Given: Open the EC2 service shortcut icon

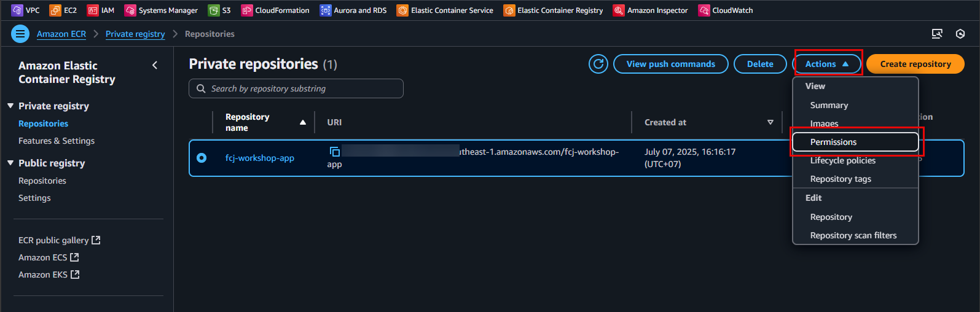Looking at the screenshot, I should click(x=55, y=10).
